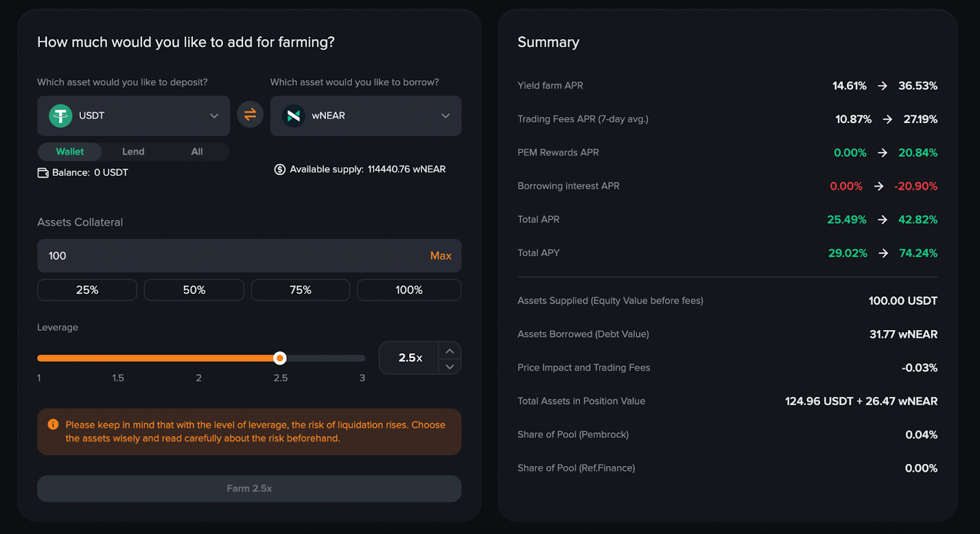The height and width of the screenshot is (534, 980).
Task: Open the wNEAR borrow asset dropdown
Action: point(445,116)
